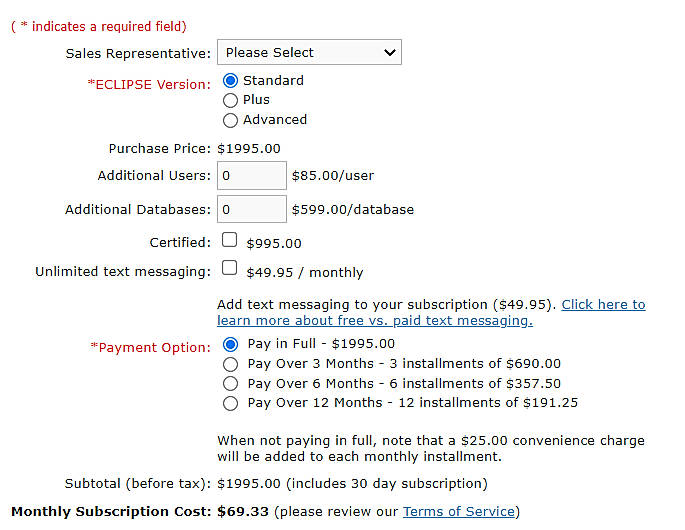Select the Standard ECLIPSE version

[230, 80]
